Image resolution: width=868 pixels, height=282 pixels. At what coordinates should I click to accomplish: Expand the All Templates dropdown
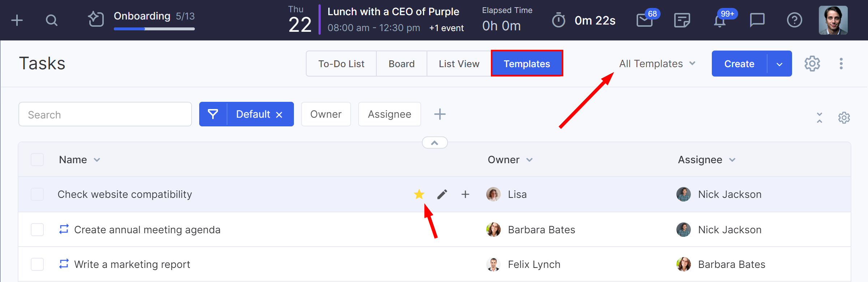[657, 64]
